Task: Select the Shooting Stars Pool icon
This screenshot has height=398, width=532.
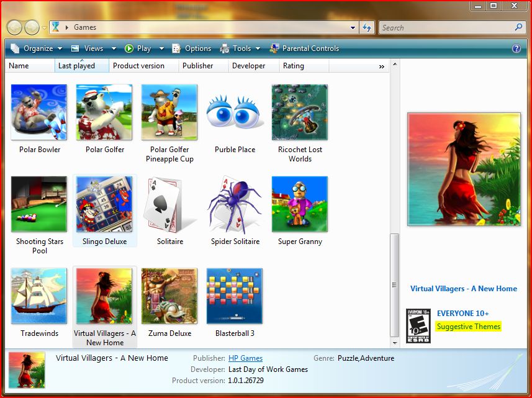Action: (x=39, y=204)
